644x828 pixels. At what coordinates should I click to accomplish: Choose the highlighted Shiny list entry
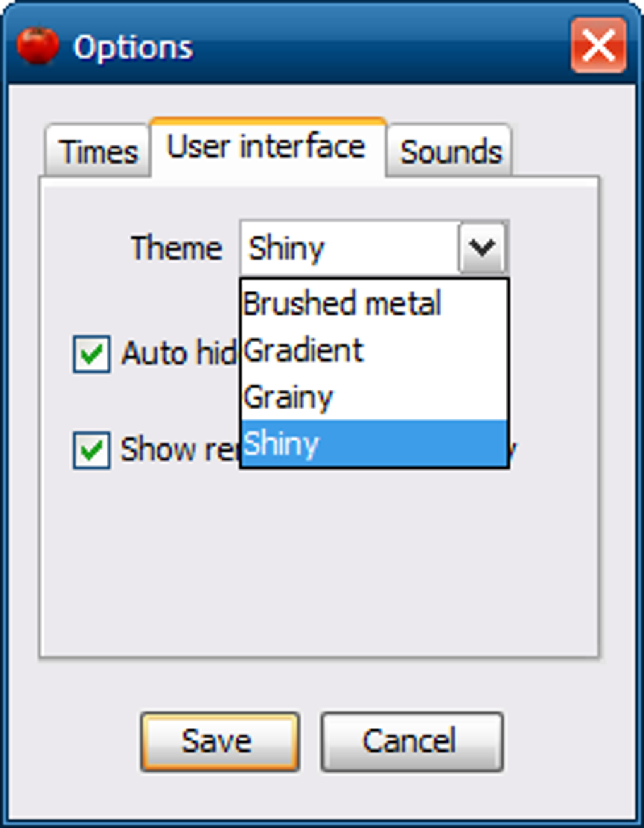[x=374, y=443]
